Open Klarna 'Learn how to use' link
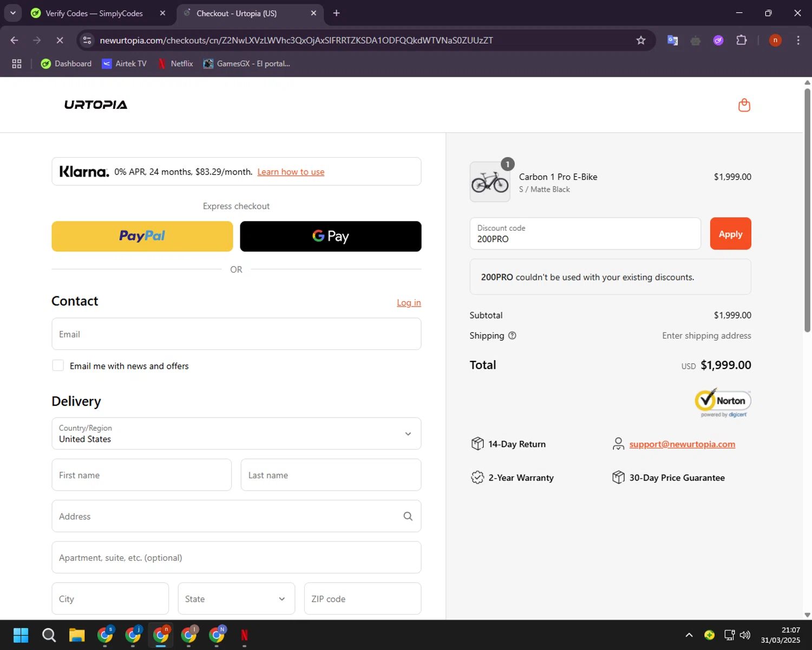812x650 pixels. click(x=291, y=172)
